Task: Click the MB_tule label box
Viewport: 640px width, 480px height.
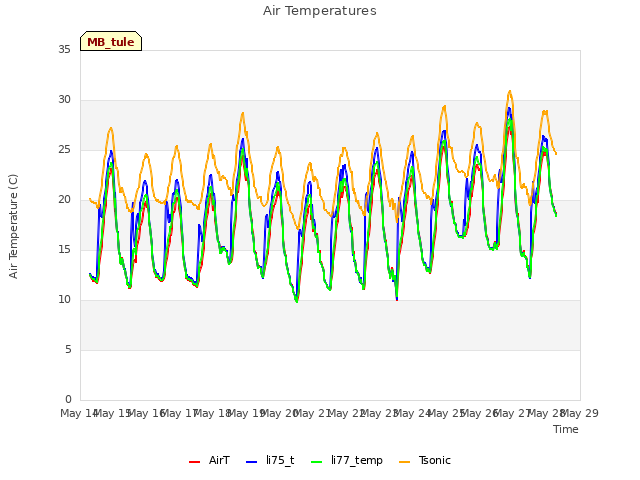Action: [111, 41]
